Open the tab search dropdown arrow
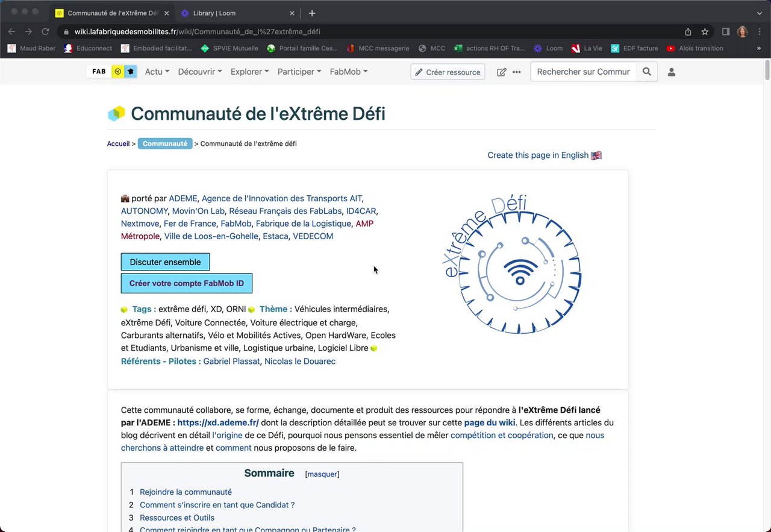771x532 pixels. pyautogui.click(x=759, y=13)
